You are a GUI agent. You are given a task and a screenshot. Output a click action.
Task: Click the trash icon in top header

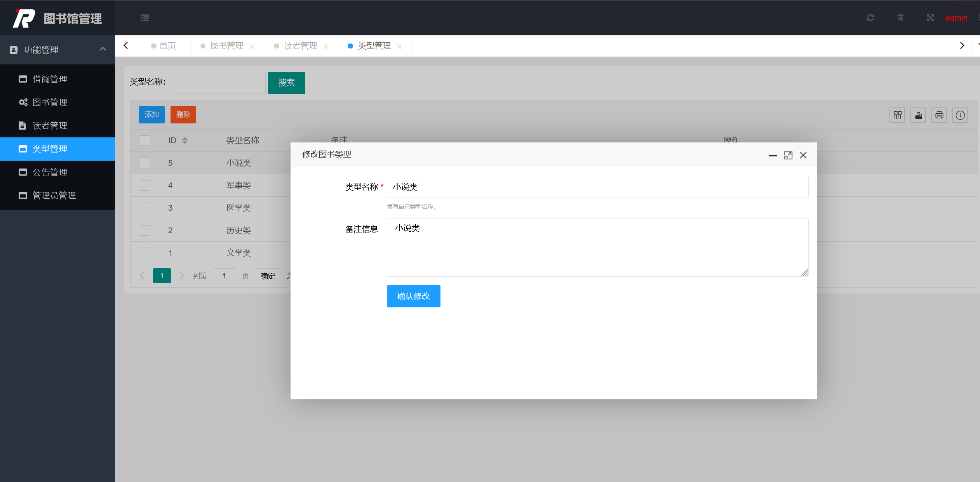pyautogui.click(x=900, y=18)
